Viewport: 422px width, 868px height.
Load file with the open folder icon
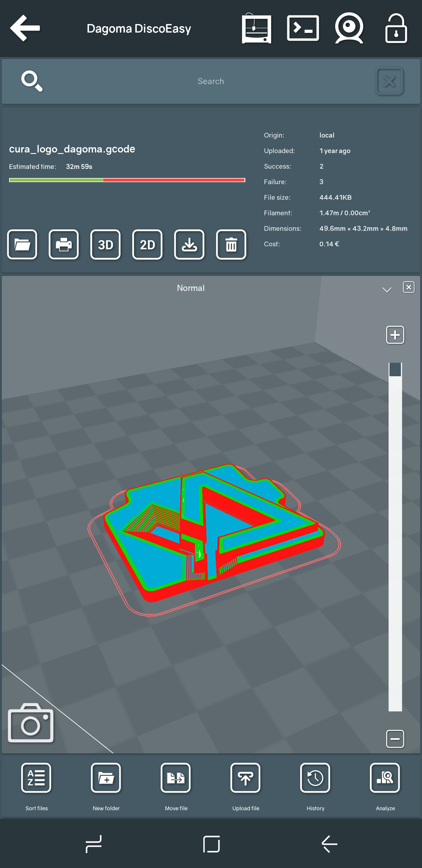tap(22, 245)
